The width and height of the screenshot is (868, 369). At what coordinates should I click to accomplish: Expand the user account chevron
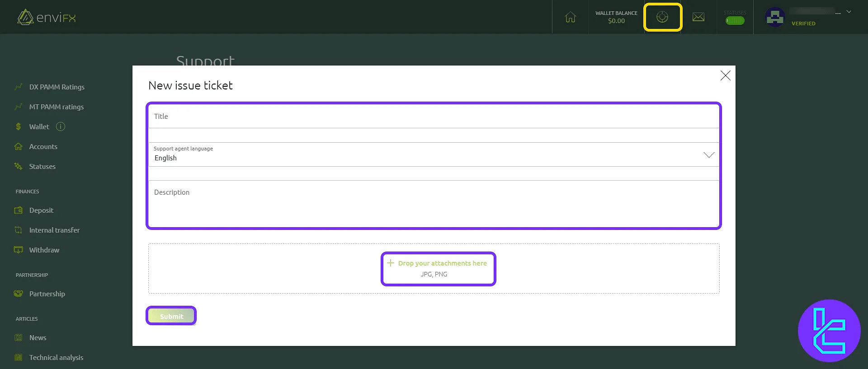coord(849,12)
